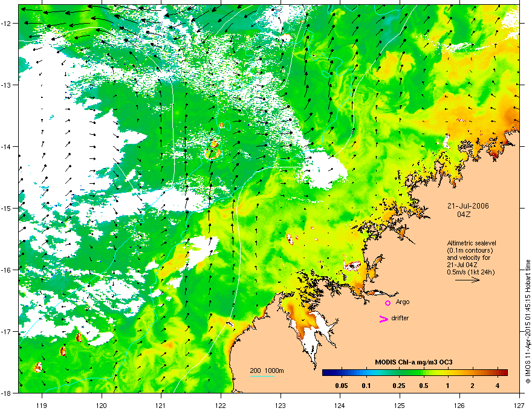Click the cyan 200m contour legend line
The width and height of the screenshot is (532, 411).
262,376
